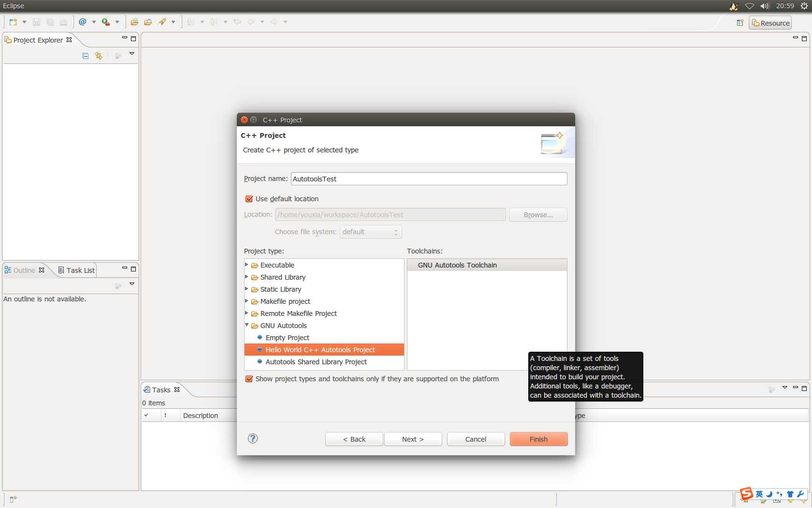Close the Tasks view tab X
Screen dimensions: 812x508
tap(177, 389)
